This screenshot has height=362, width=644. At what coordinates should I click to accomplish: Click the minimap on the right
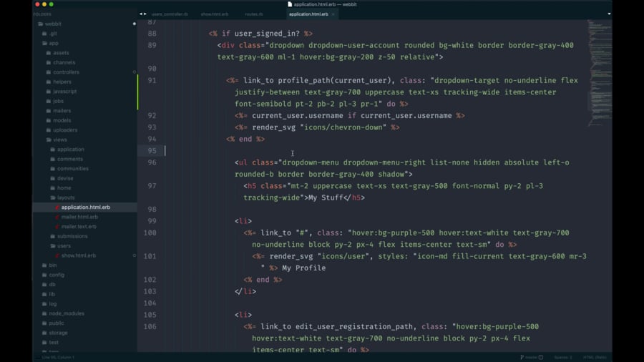click(599, 74)
